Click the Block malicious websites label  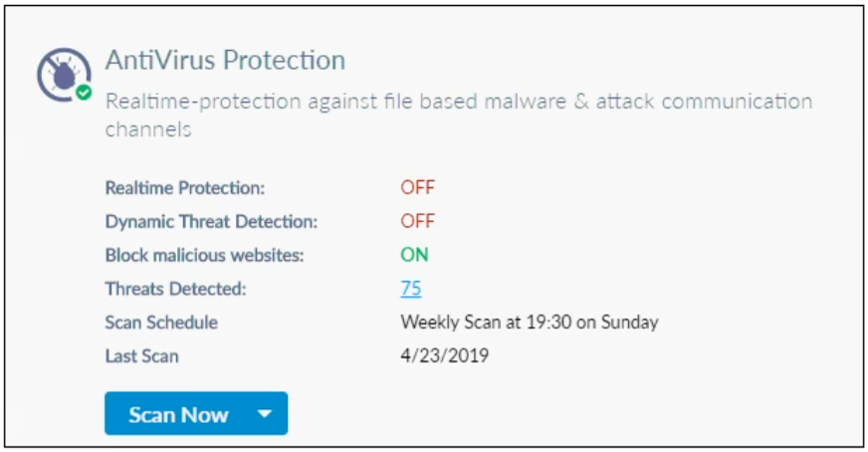[204, 255]
